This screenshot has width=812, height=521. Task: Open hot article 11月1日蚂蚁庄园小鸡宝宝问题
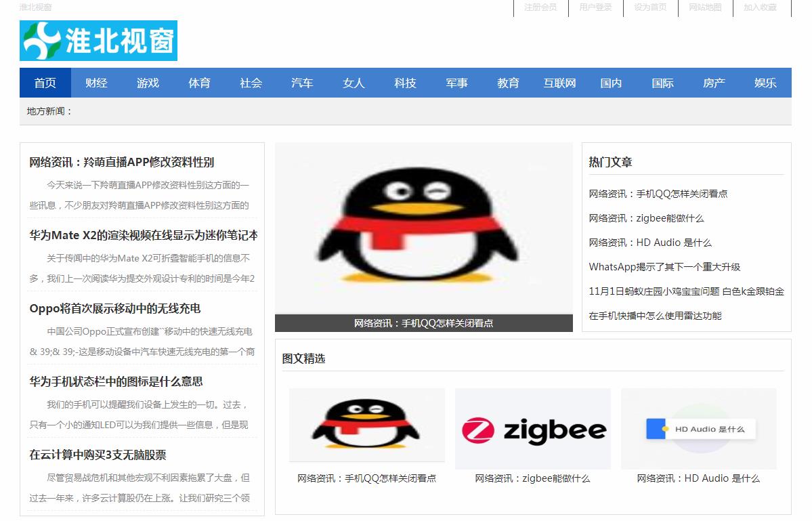(x=686, y=291)
